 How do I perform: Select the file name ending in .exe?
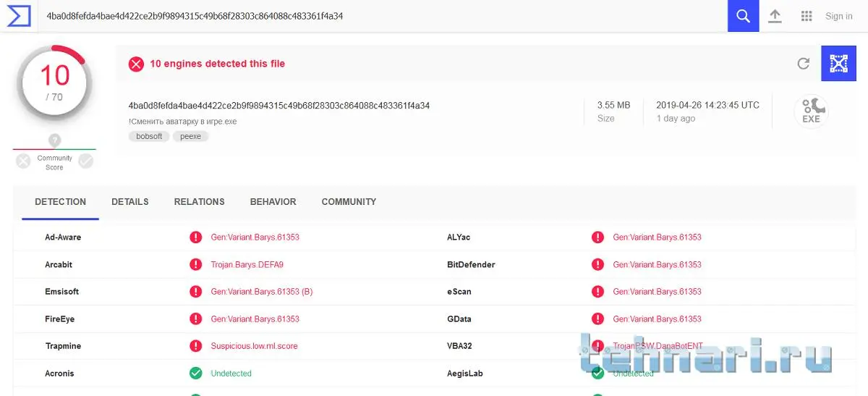[183, 122]
